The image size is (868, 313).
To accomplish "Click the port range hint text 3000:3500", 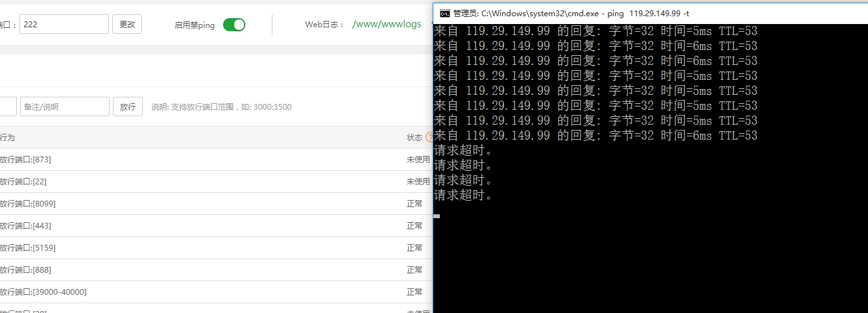I will point(274,107).
